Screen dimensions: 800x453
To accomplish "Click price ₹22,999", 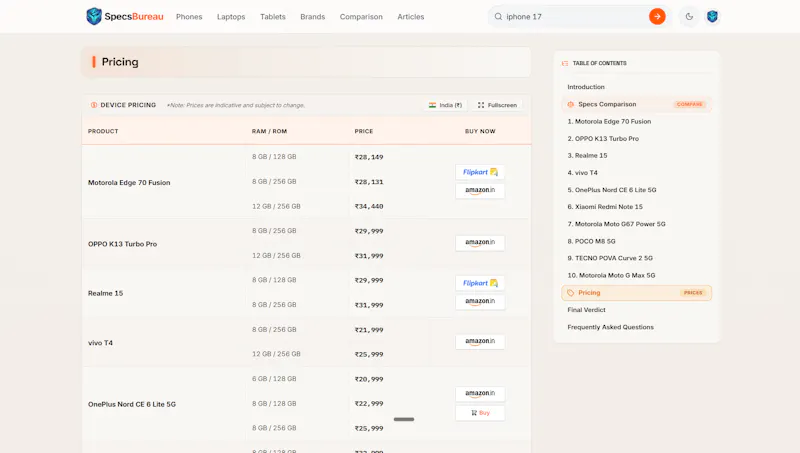I will (369, 404).
